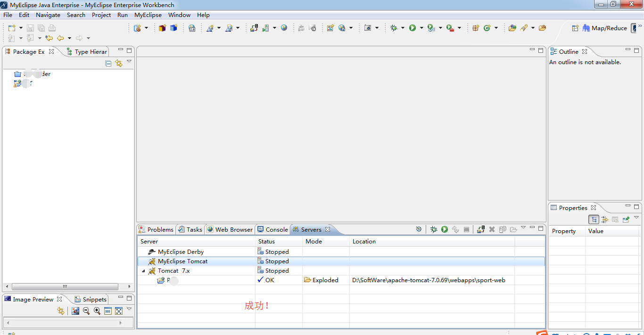Collapse the Tomcat 7.x server tree node
The image size is (644, 335).
[143, 271]
